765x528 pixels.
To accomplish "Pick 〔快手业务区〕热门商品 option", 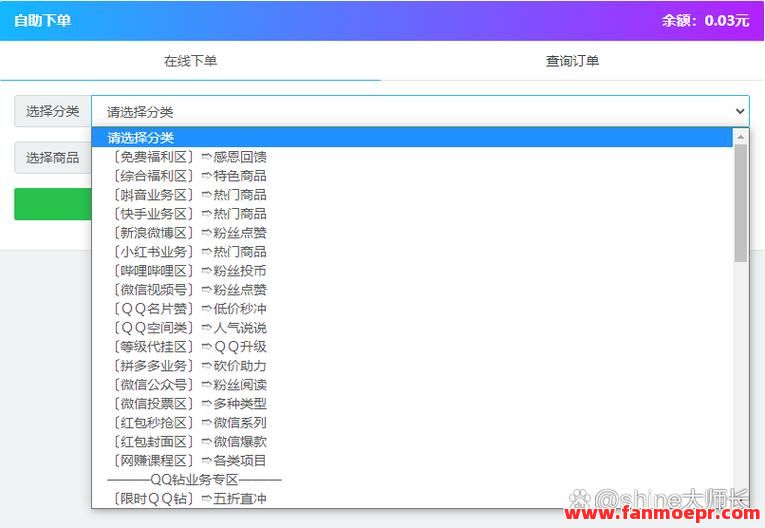I will coord(412,214).
